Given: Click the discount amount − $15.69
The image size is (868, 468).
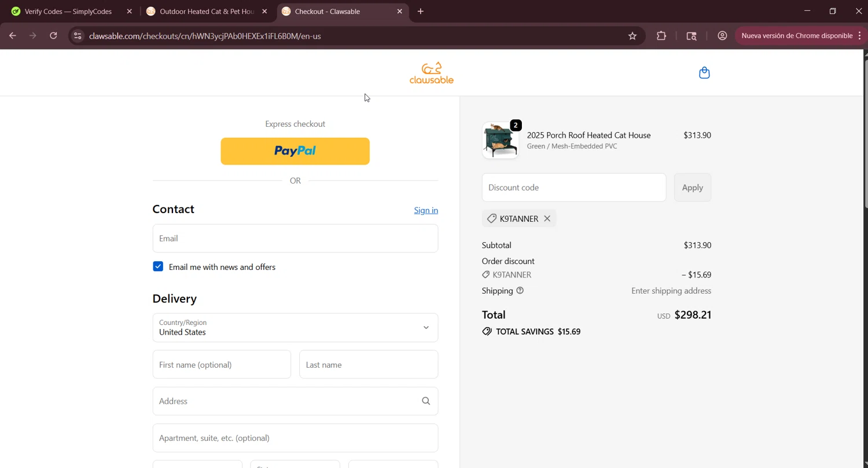Looking at the screenshot, I should [696, 275].
